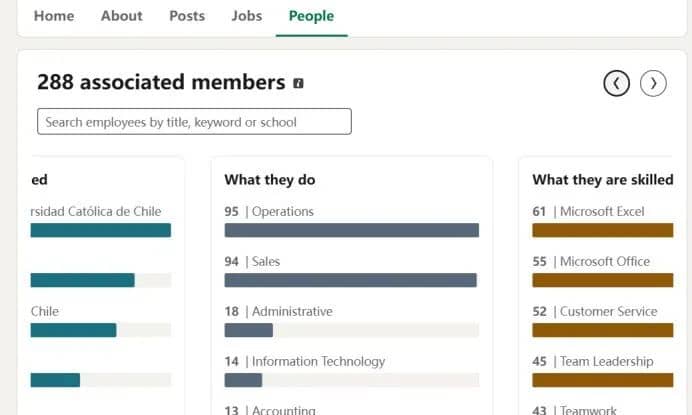This screenshot has width=692, height=415.
Task: Open the Posts tab
Action: click(187, 16)
